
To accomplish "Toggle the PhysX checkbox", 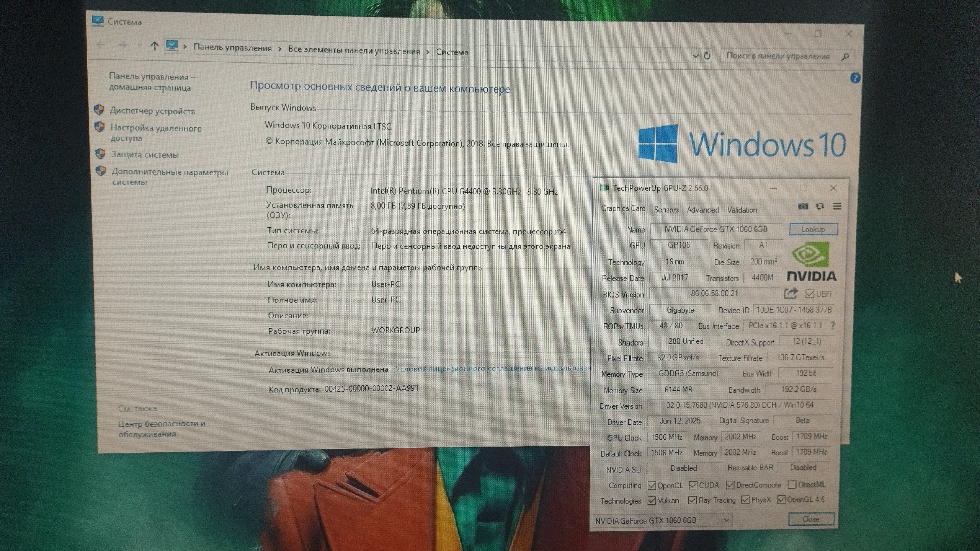I will (x=745, y=500).
